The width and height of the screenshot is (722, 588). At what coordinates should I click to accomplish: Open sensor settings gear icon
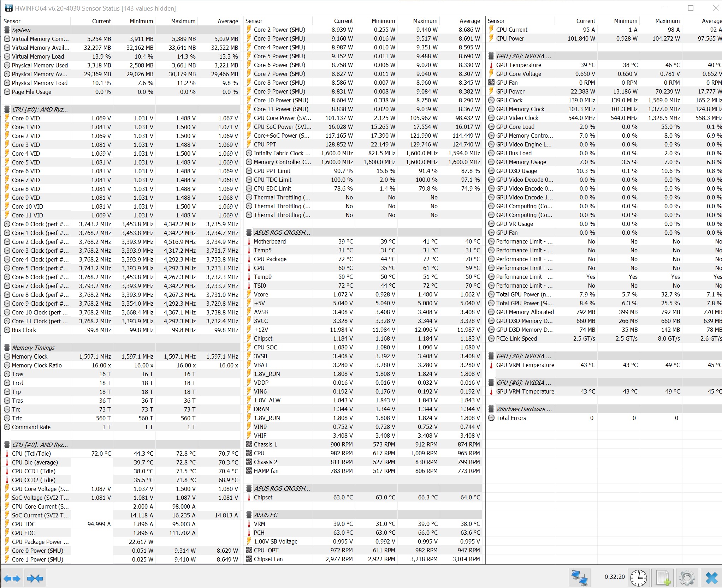(687, 578)
